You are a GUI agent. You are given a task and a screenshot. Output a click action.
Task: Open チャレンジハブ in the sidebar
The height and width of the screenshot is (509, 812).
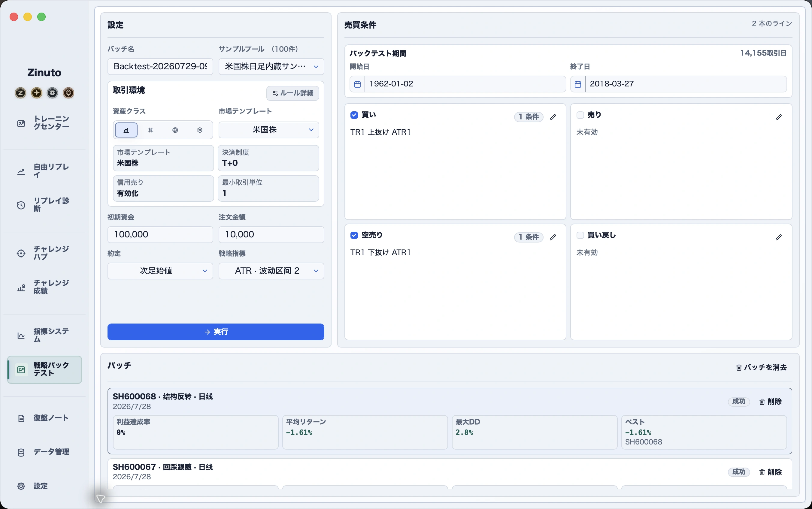pos(44,253)
